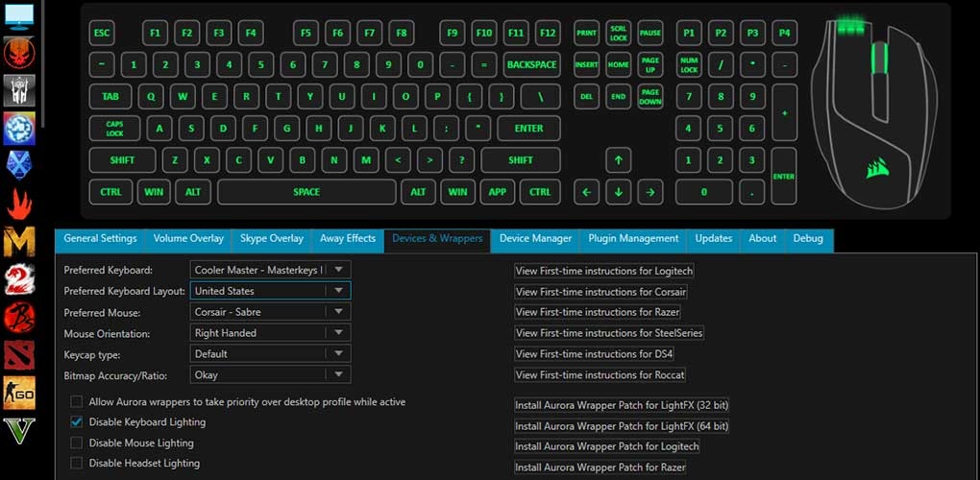This screenshot has height=480, width=980.
Task: Open the orange phoenix Division profile
Action: coord(19,53)
